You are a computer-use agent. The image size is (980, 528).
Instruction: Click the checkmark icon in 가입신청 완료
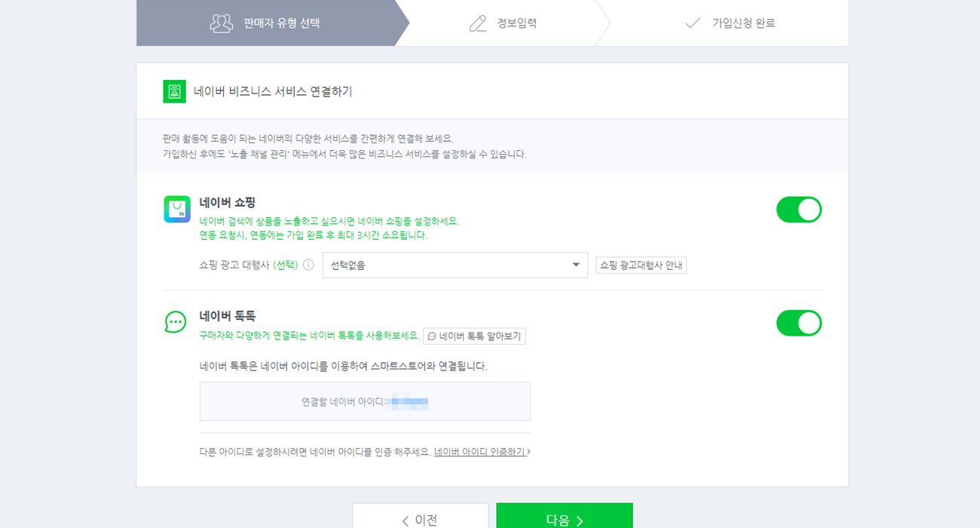[x=693, y=23]
